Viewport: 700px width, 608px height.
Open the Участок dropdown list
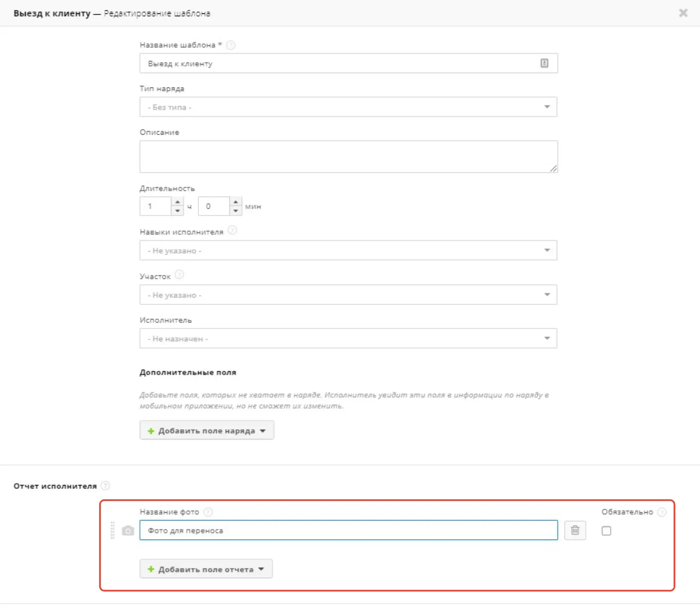pyautogui.click(x=348, y=294)
